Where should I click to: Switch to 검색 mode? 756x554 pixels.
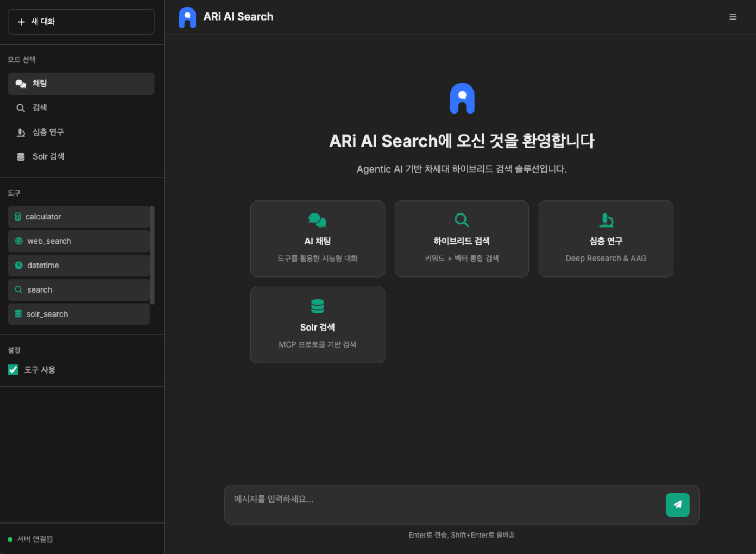click(80, 108)
